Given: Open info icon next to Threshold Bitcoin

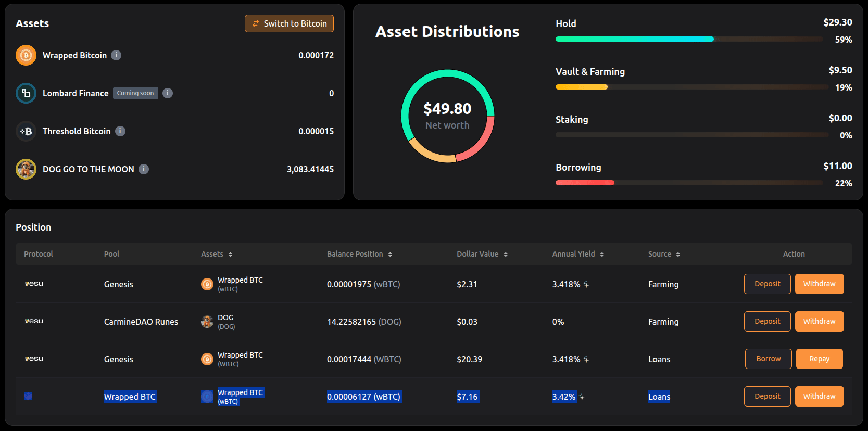Looking at the screenshot, I should [120, 131].
